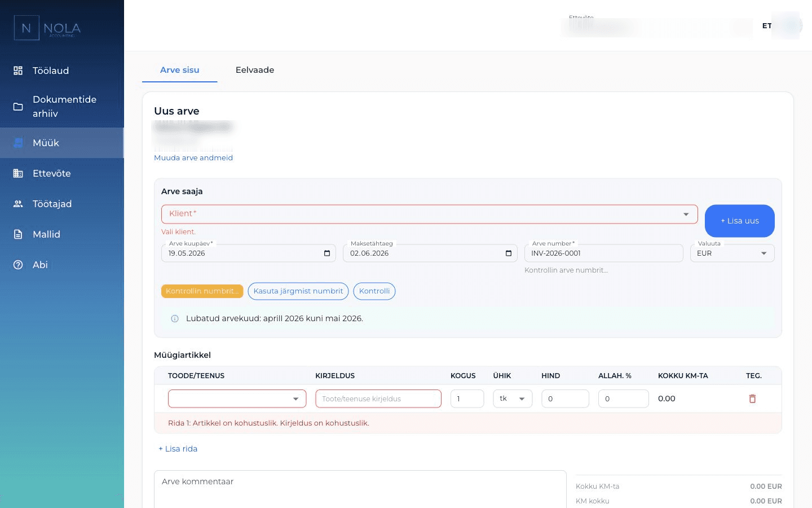Click Kontrollin numbrit orange button
Viewport: 812px width, 508px height.
pyautogui.click(x=202, y=291)
